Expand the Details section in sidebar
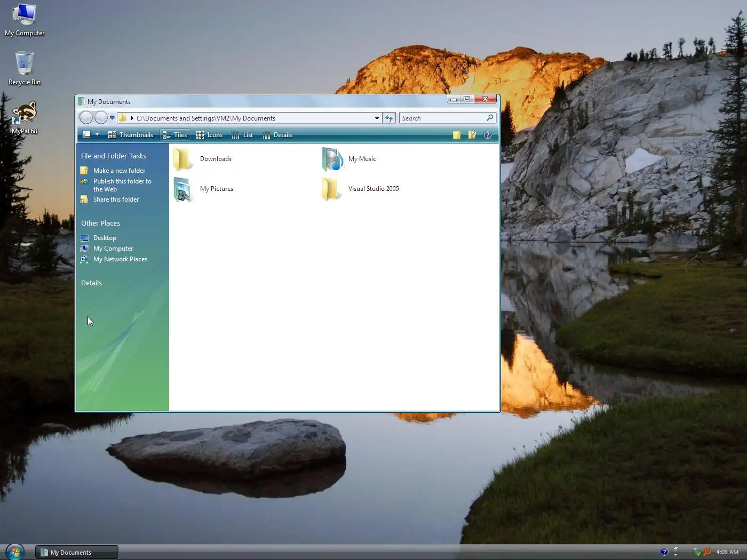This screenshot has height=560, width=747. click(91, 283)
